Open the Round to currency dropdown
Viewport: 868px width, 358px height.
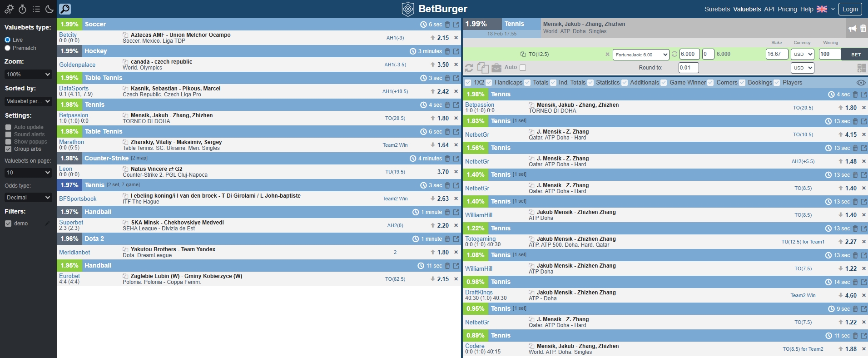coord(802,68)
